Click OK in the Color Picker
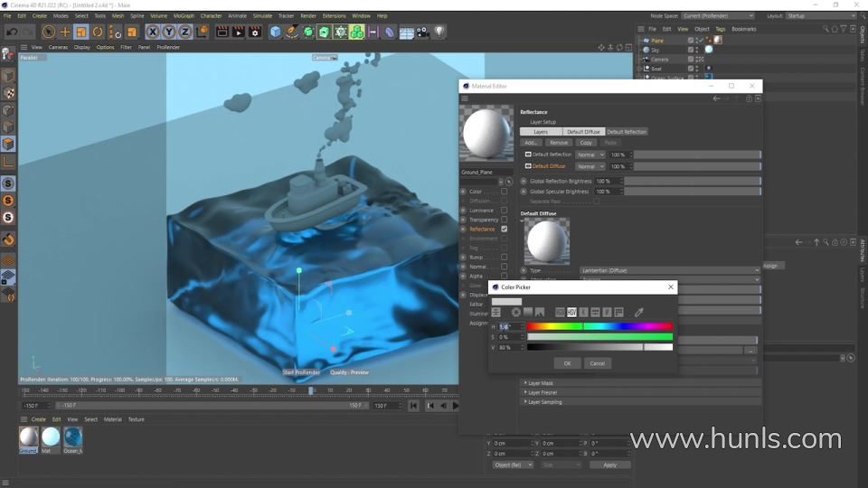This screenshot has width=868, height=488. 567,363
